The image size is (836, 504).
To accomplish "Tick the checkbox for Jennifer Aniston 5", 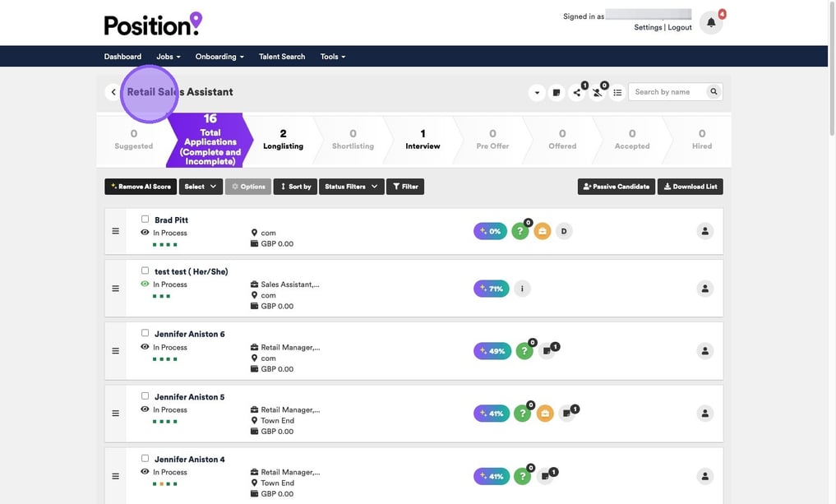I will [x=145, y=396].
